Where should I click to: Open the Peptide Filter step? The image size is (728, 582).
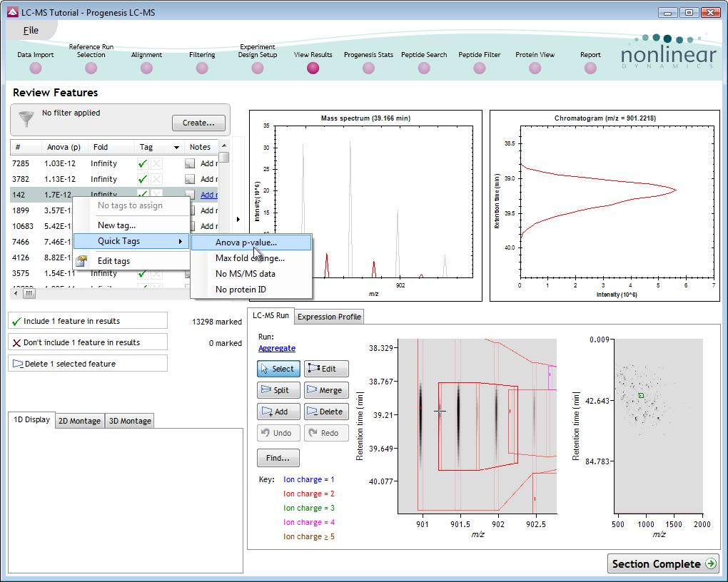(479, 68)
